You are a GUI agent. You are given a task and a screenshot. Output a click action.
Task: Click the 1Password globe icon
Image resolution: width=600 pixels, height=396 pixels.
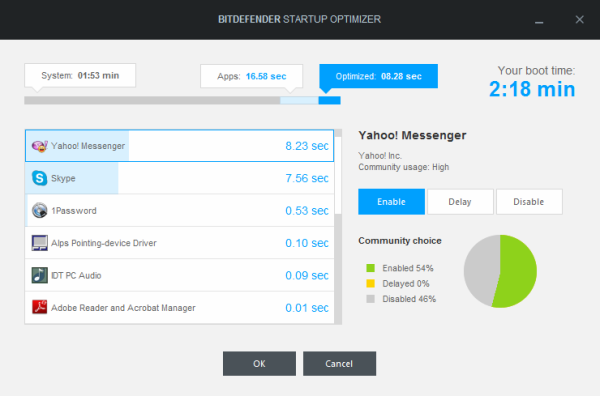(x=39, y=210)
